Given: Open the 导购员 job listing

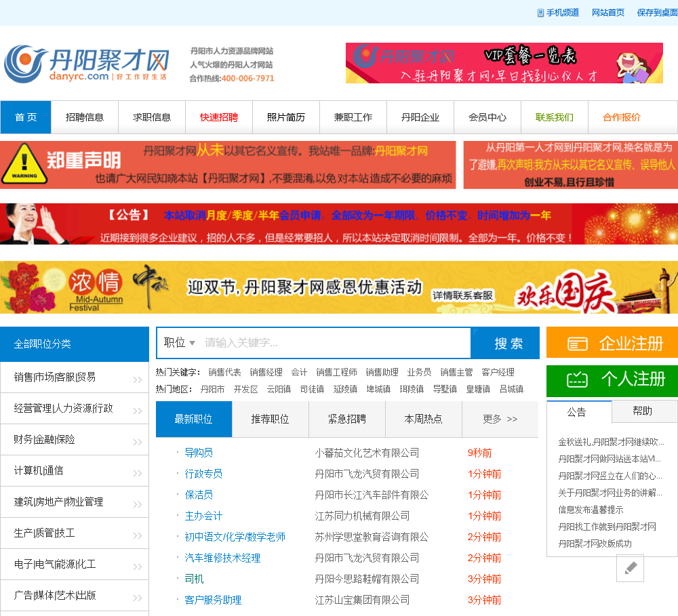Looking at the screenshot, I should (x=199, y=453).
